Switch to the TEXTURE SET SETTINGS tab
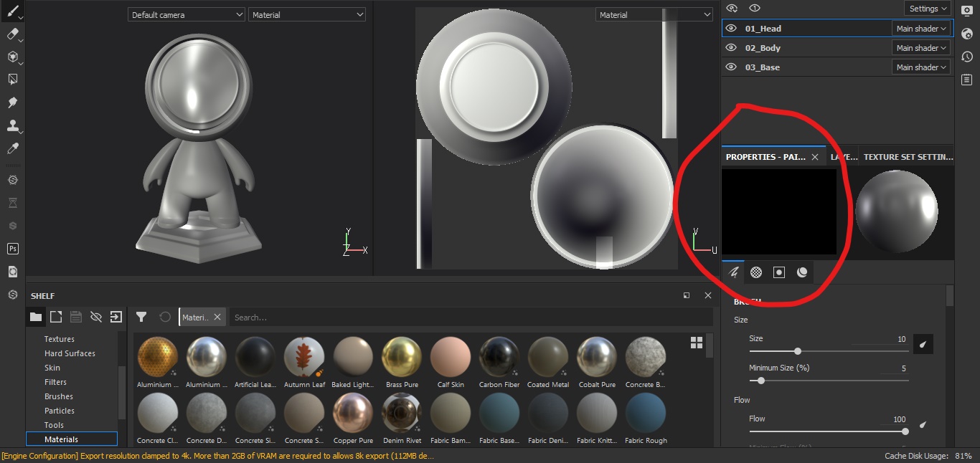The width and height of the screenshot is (980, 463). tap(908, 156)
